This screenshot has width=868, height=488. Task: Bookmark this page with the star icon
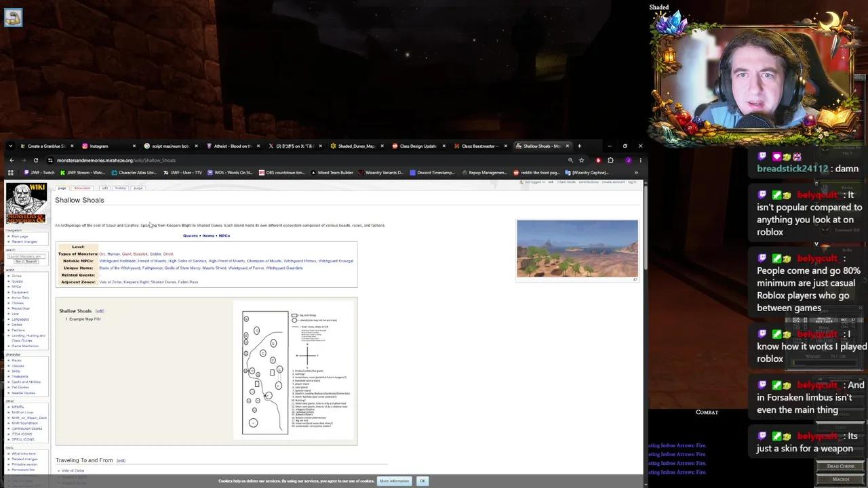581,161
